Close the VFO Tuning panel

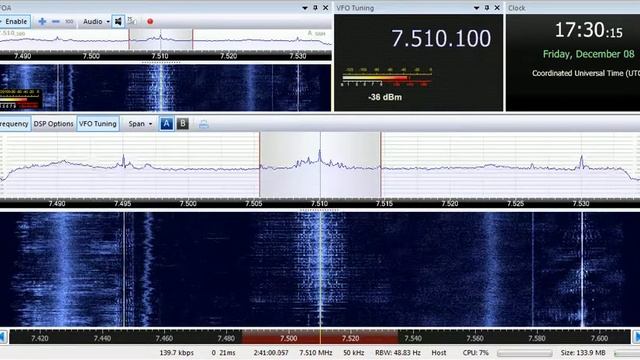click(497, 8)
